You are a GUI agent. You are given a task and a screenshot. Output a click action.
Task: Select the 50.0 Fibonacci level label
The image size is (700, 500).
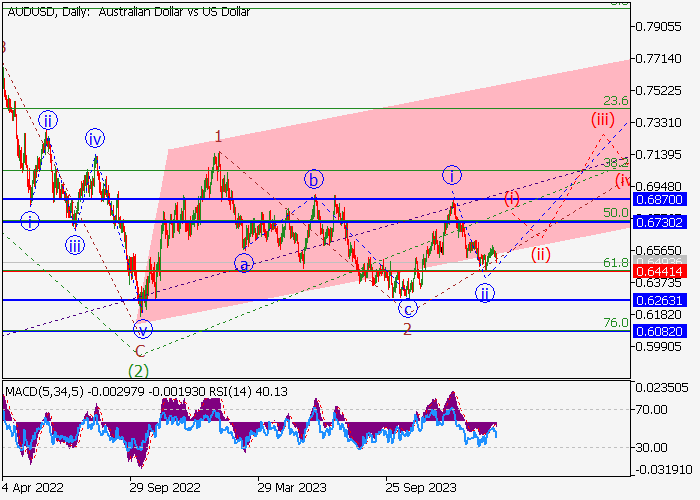(x=616, y=212)
